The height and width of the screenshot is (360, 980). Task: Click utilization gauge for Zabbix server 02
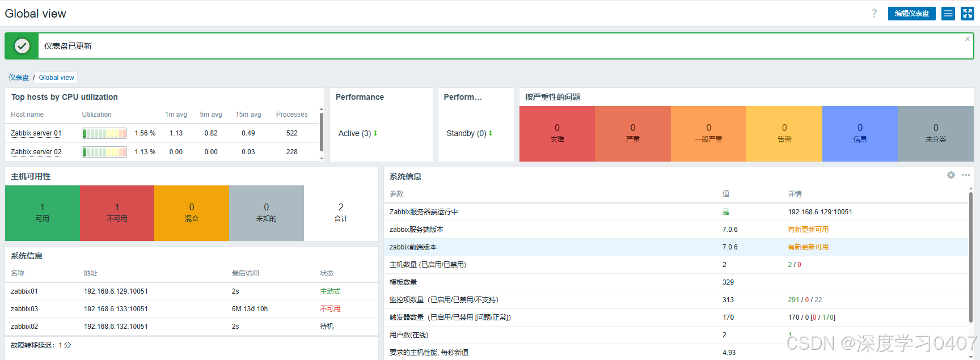[104, 152]
